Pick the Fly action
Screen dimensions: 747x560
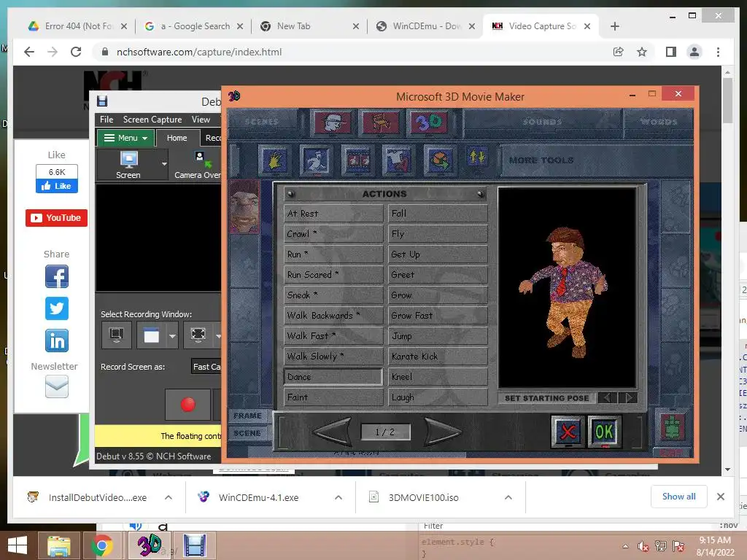[x=438, y=234]
